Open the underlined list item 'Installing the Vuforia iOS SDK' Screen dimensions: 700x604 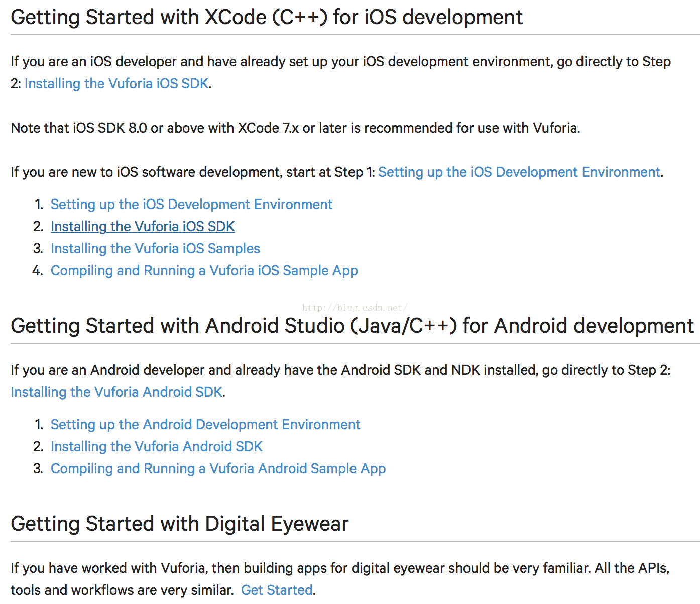pyautogui.click(x=143, y=226)
